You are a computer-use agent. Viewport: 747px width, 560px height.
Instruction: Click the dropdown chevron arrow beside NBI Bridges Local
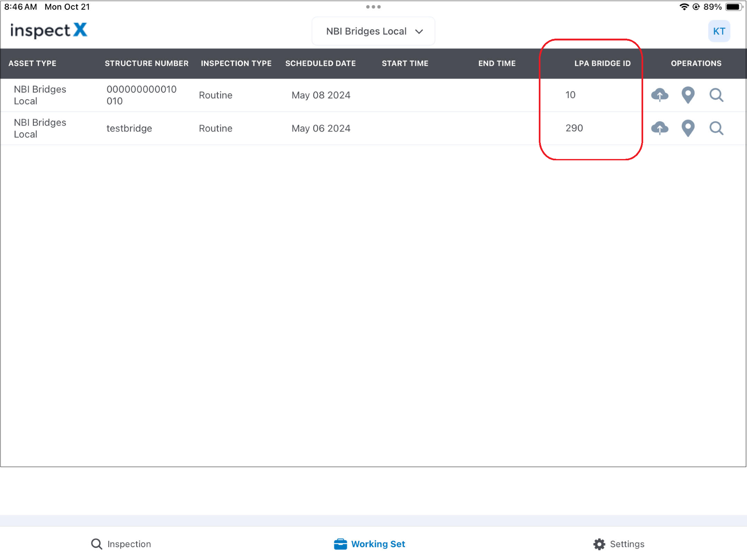(419, 31)
